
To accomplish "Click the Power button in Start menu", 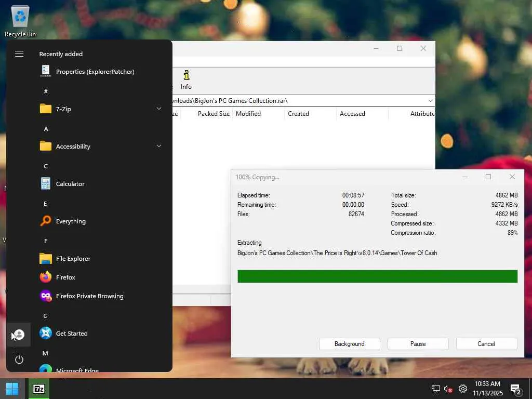I will (x=19, y=360).
